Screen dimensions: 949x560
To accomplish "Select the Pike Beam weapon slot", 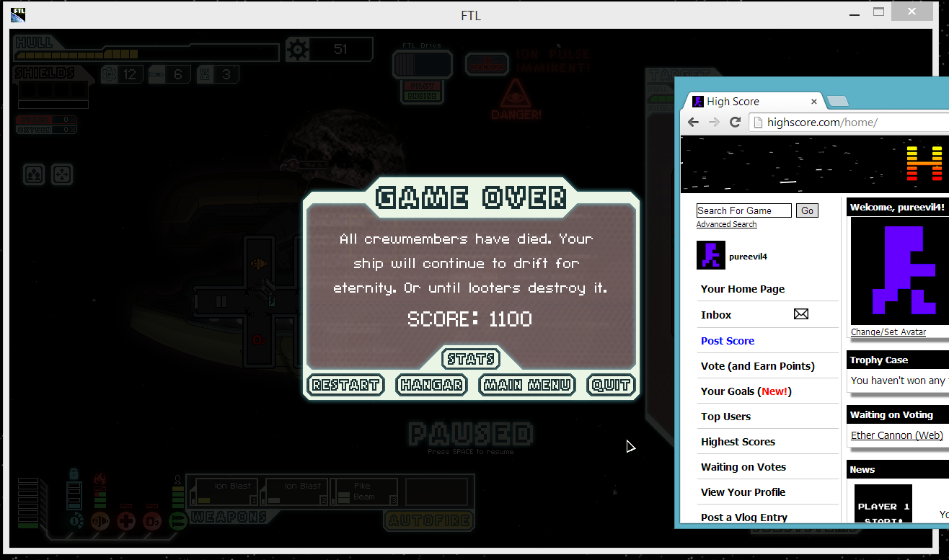I will [x=364, y=492].
